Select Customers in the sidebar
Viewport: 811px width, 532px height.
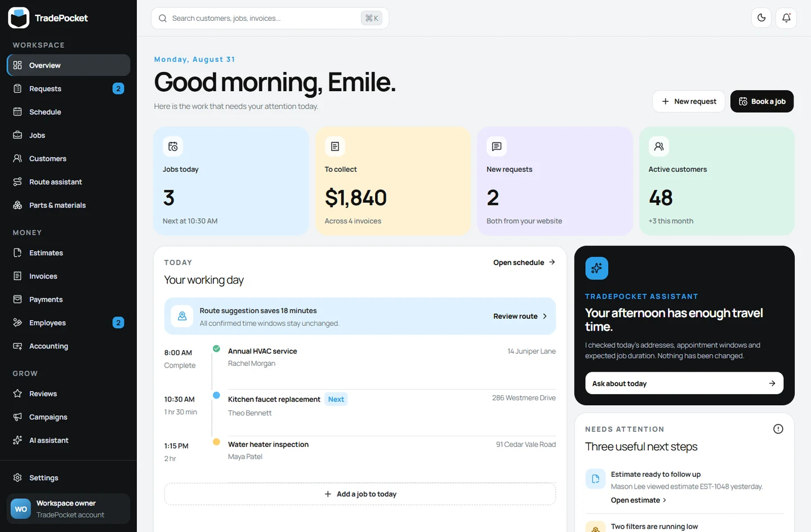click(x=68, y=159)
